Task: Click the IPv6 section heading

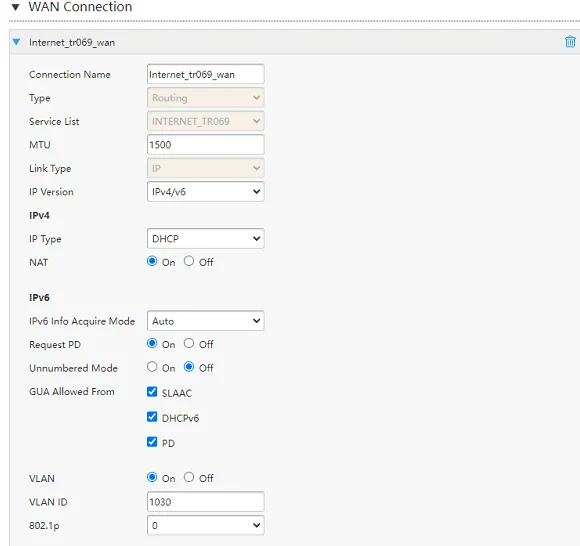Action: 39,297
